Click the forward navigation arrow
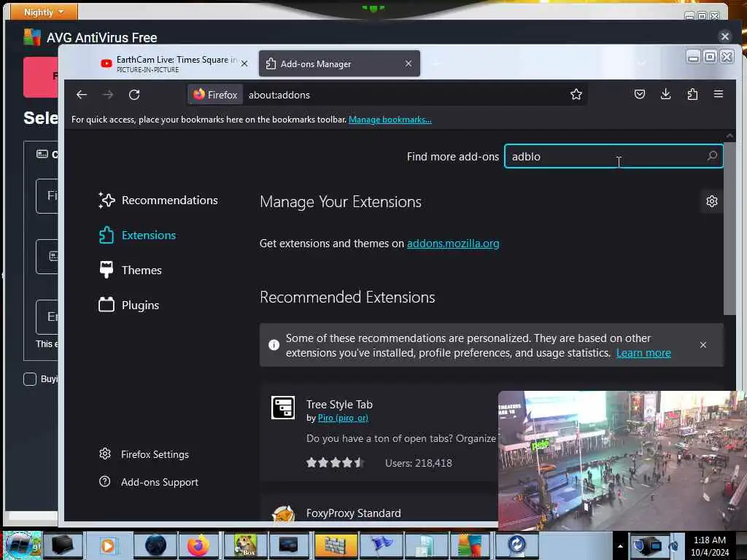747x560 pixels. coord(108,95)
